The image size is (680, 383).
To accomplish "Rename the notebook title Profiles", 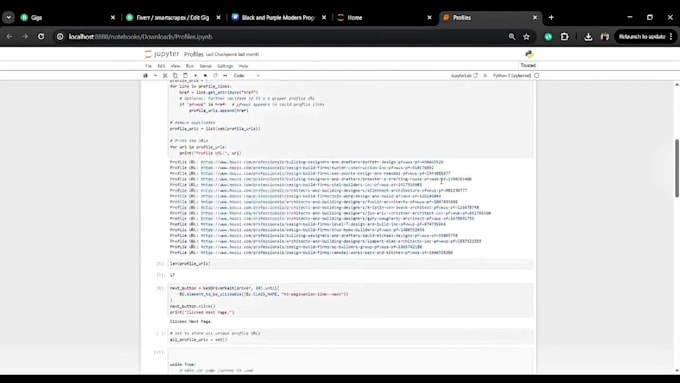I will [x=193, y=54].
